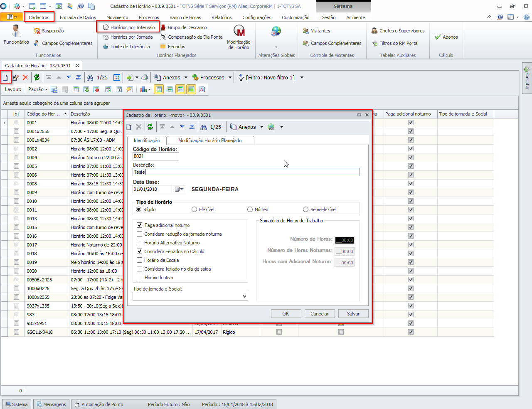Viewport: 532px width, 409px height.
Task: Click Sistema button in status bar
Action: tap(17, 404)
